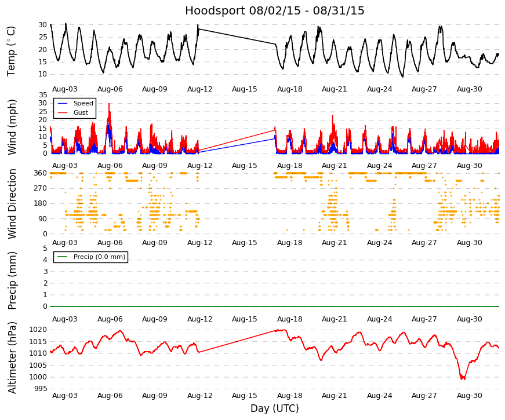Select the Wind Direction axis label

point(12,204)
